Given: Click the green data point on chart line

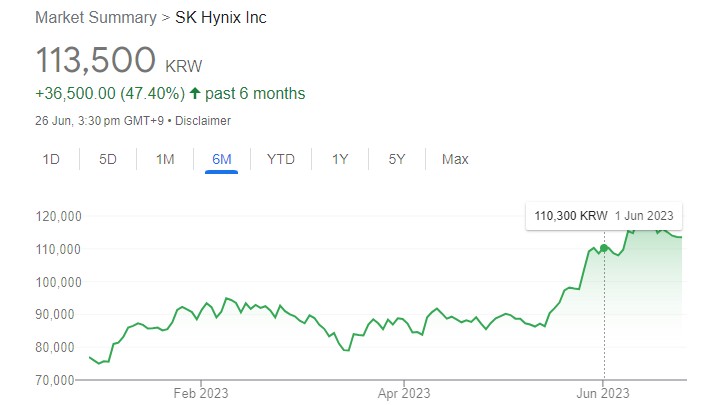Looking at the screenshot, I should pos(604,248).
